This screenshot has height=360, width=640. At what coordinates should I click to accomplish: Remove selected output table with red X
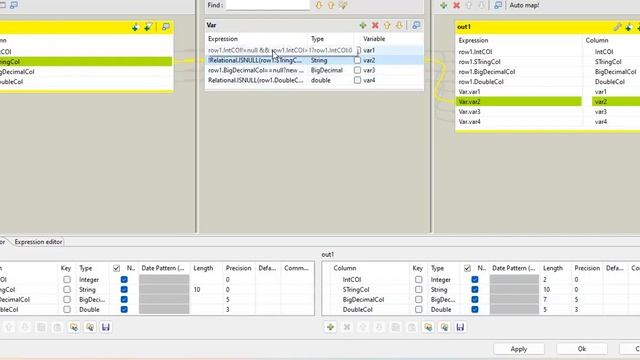click(x=456, y=5)
